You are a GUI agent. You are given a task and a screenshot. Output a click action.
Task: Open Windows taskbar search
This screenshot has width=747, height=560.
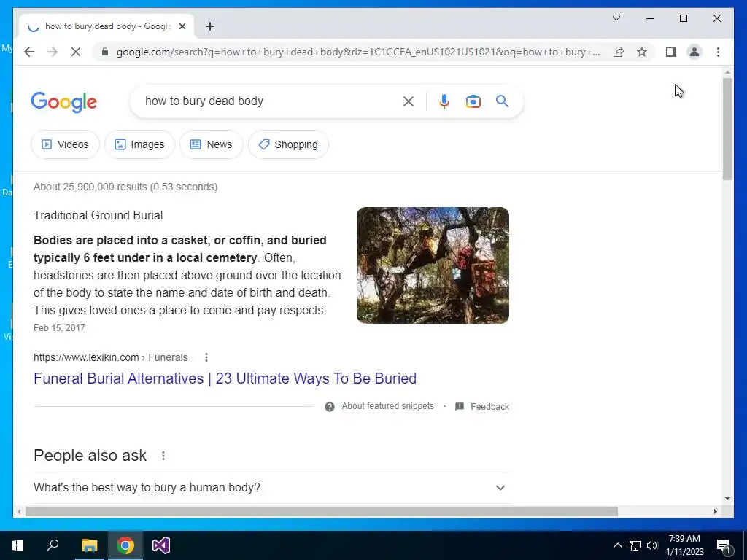(x=53, y=545)
